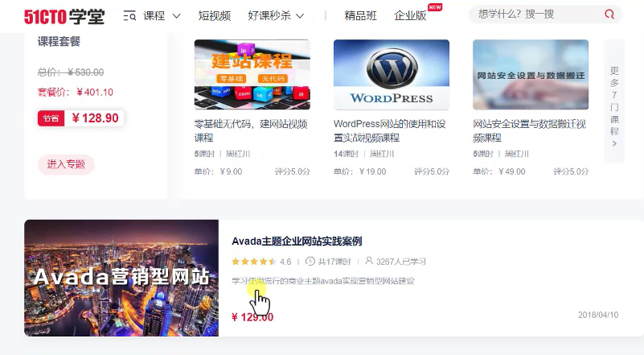This screenshot has width=644, height=355.
Task: Click the 51CTO学堂 logo
Action: (x=64, y=15)
